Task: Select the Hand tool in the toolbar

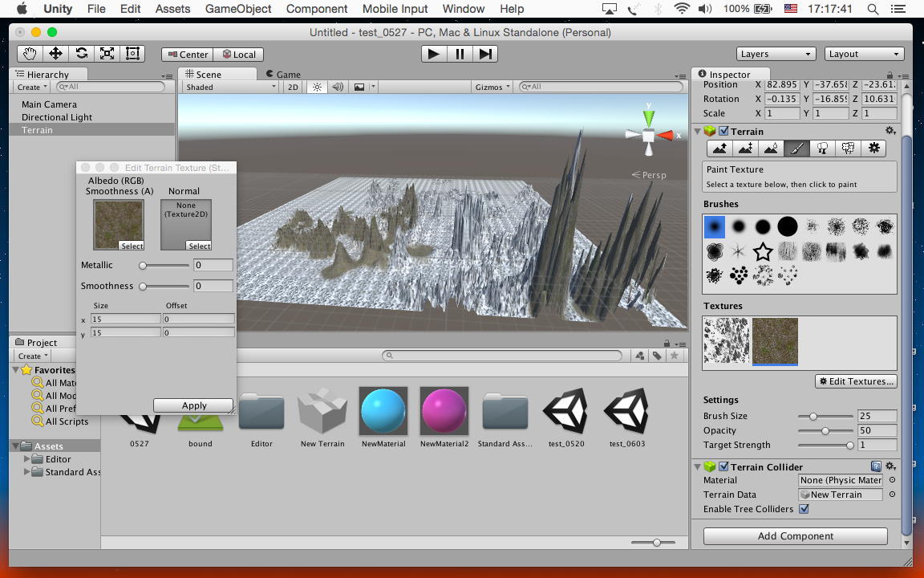Action: 30,54
